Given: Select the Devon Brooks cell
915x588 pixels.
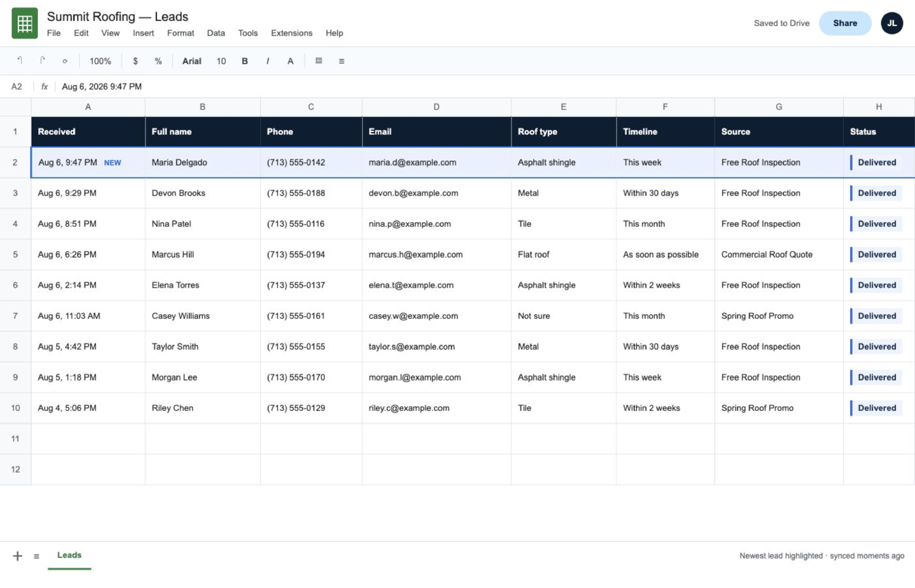Looking at the screenshot, I should click(203, 193).
